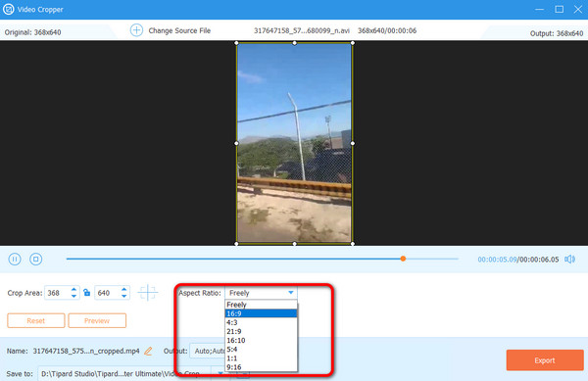588x381 pixels.
Task: Mute the audio with the speaker icon
Action: pyautogui.click(x=570, y=259)
